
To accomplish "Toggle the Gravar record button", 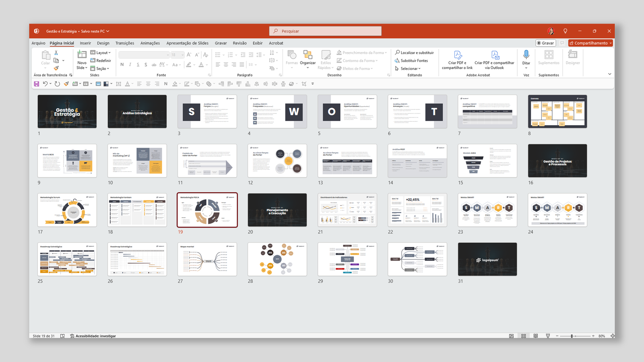I will pyautogui.click(x=546, y=43).
